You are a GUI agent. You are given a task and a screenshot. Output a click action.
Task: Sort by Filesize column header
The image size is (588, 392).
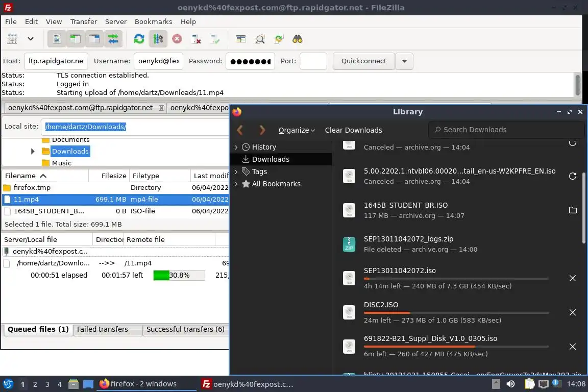coord(109,176)
